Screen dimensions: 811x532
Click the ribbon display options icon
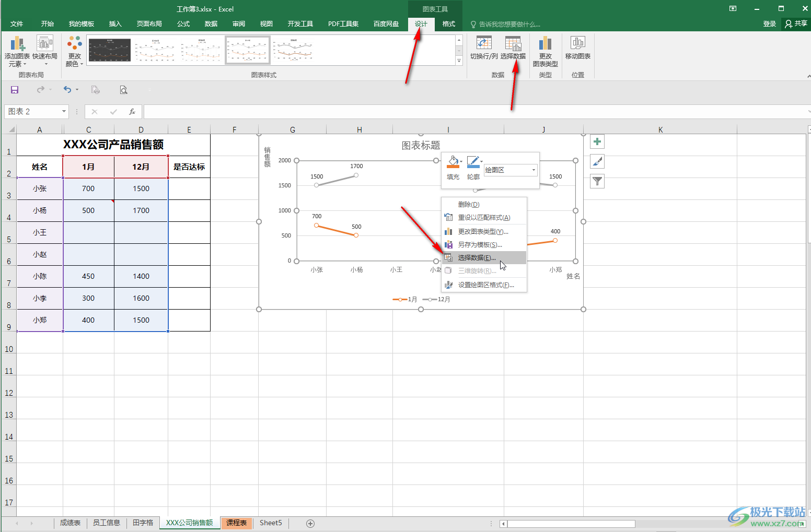pos(733,9)
